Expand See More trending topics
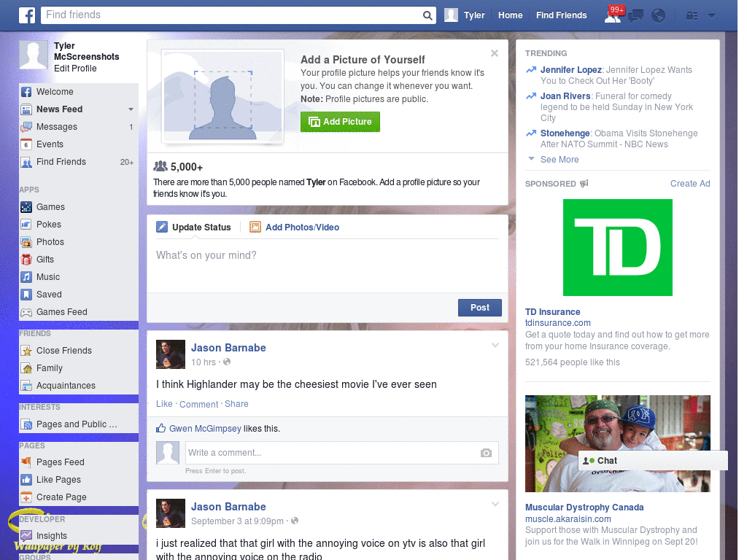Screen dimensions: 747x560 [x=560, y=160]
